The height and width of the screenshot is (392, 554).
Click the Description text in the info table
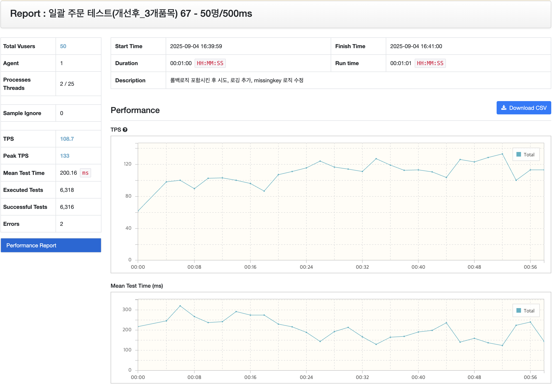237,80
